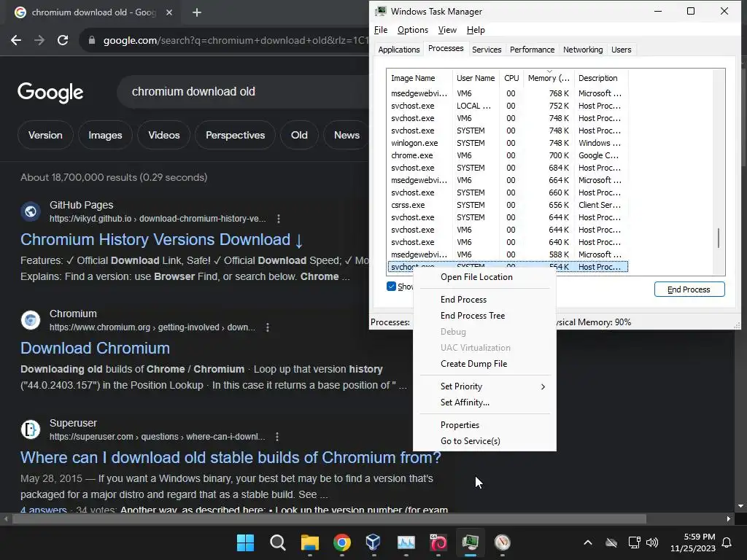
Task: Switch to Performance tab
Action: tap(532, 50)
